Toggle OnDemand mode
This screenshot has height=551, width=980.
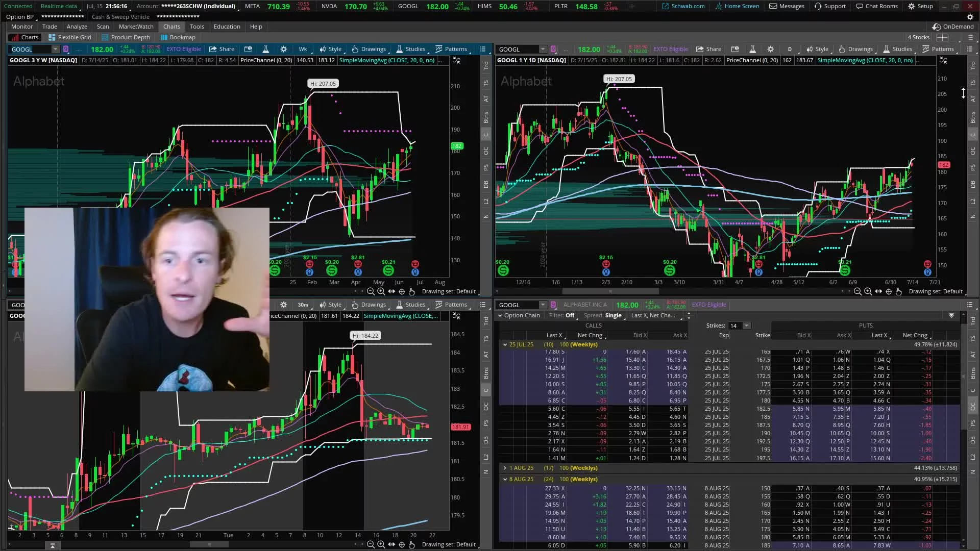click(953, 27)
